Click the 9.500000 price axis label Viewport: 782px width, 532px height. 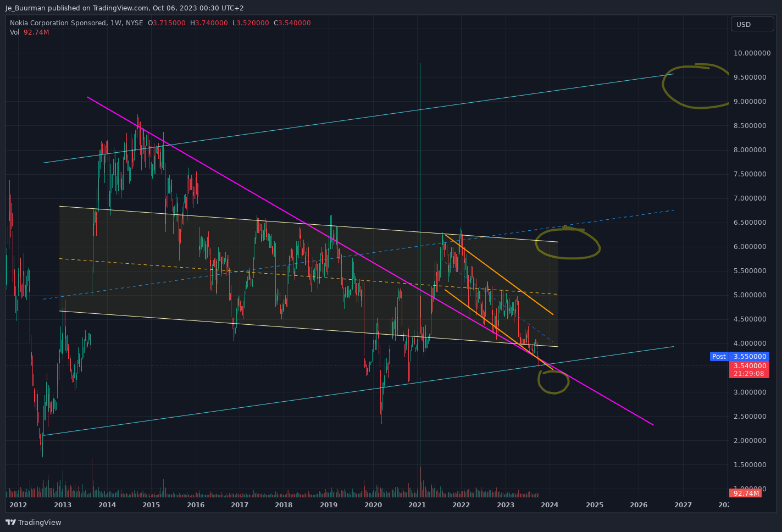tap(750, 77)
